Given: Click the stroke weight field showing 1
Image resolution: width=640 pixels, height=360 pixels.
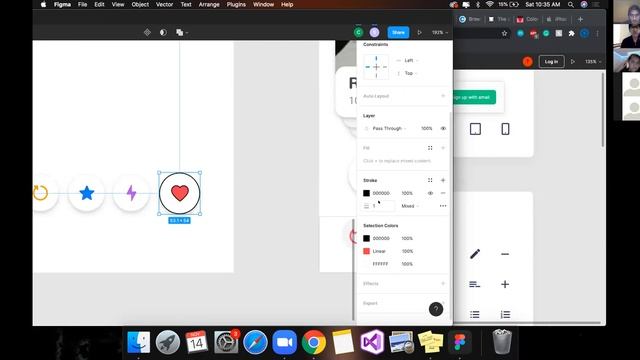Looking at the screenshot, I should (x=379, y=206).
